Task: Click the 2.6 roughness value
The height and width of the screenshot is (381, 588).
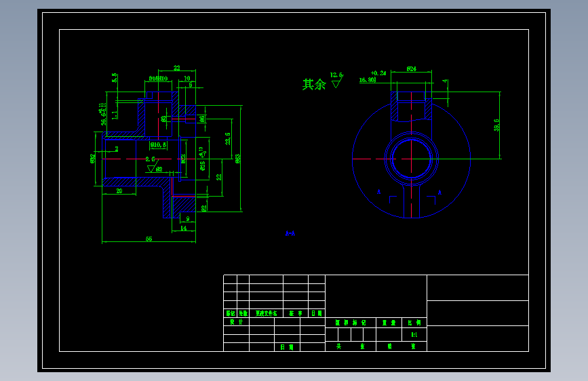Action: tap(151, 159)
